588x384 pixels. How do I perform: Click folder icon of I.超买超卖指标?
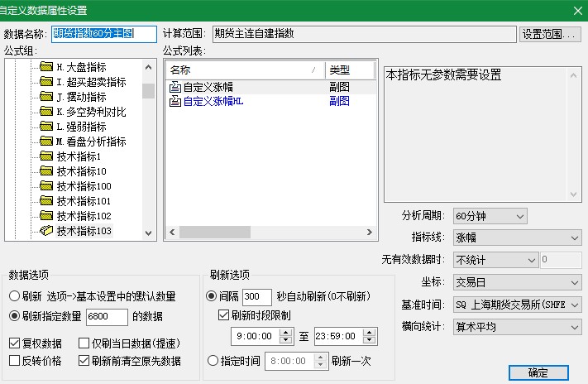pos(46,82)
